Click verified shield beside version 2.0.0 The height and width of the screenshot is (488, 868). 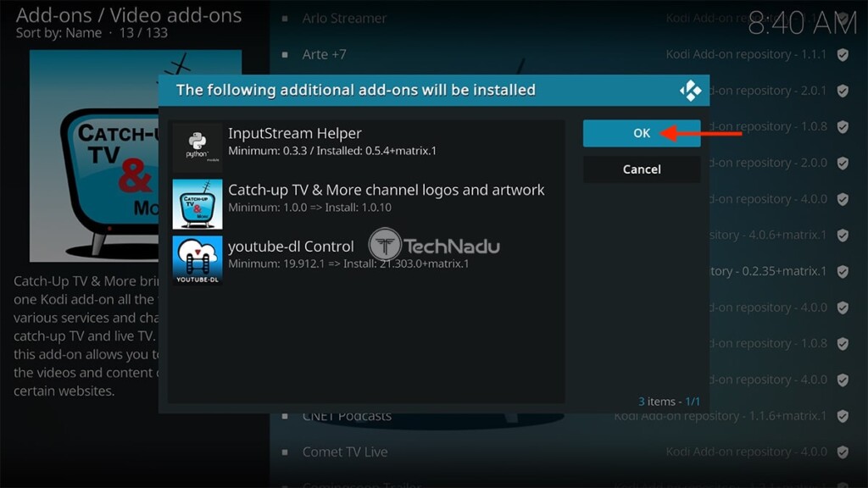tap(843, 164)
